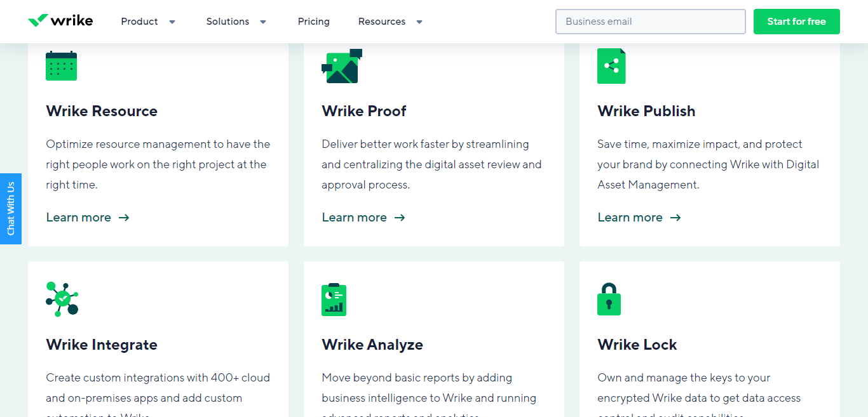868x417 pixels.
Task: Open the Product menu
Action: (139, 22)
